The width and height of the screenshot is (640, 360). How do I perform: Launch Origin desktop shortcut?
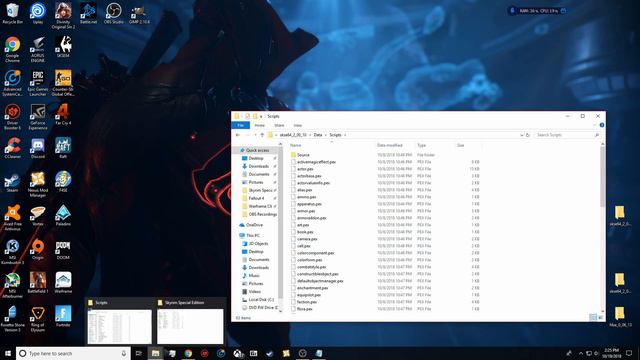(x=38, y=249)
